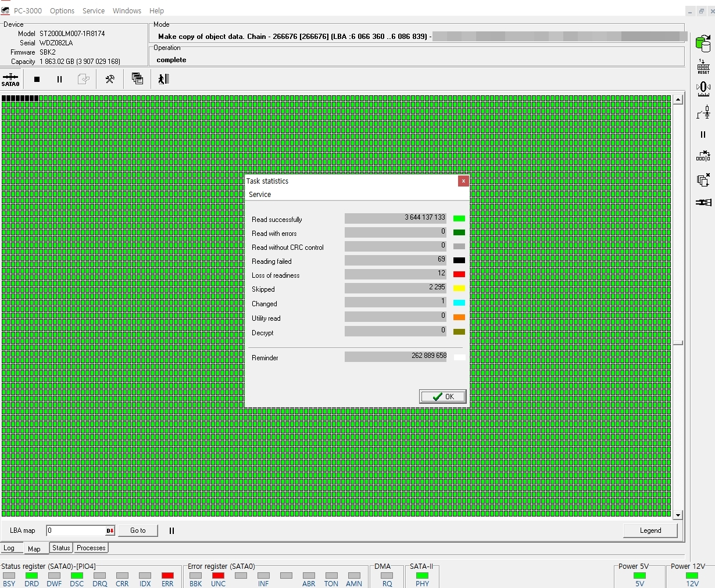Click the orange Utility read swatch
Image resolution: width=715 pixels, height=588 pixels.
click(x=459, y=317)
